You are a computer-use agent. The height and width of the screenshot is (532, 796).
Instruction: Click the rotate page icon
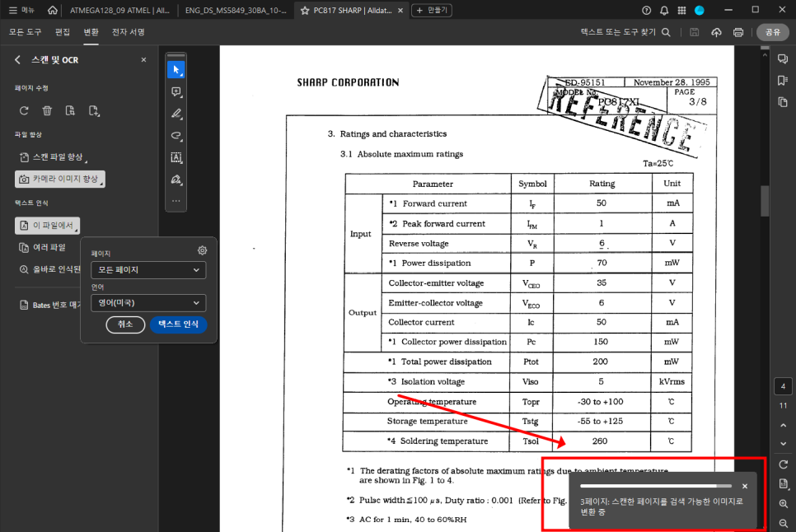24,110
